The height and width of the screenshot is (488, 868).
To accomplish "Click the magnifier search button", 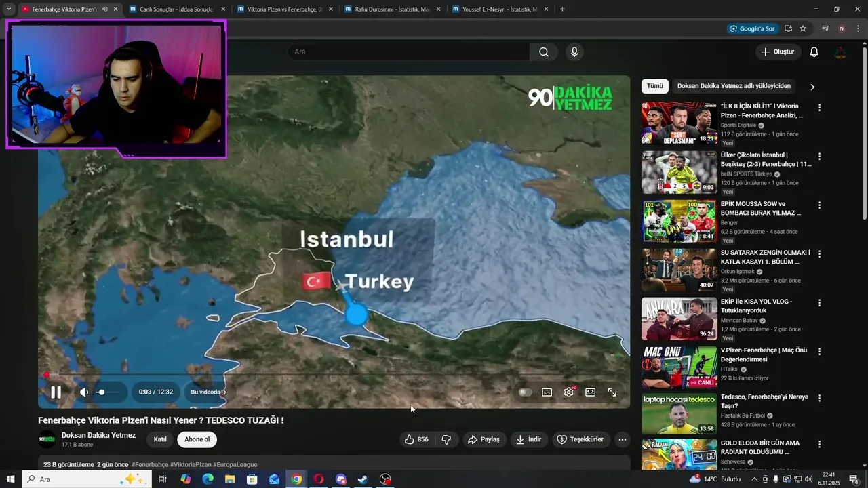I will 544,52.
